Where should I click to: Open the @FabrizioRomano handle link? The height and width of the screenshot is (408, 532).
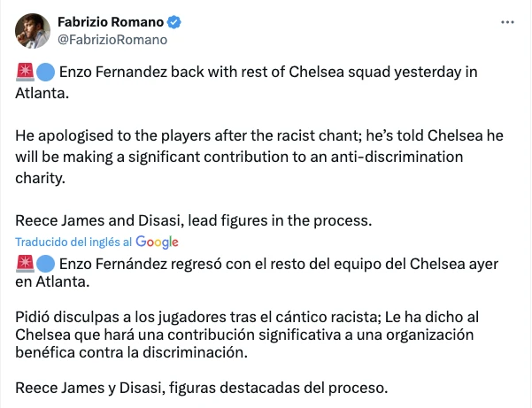(x=112, y=39)
